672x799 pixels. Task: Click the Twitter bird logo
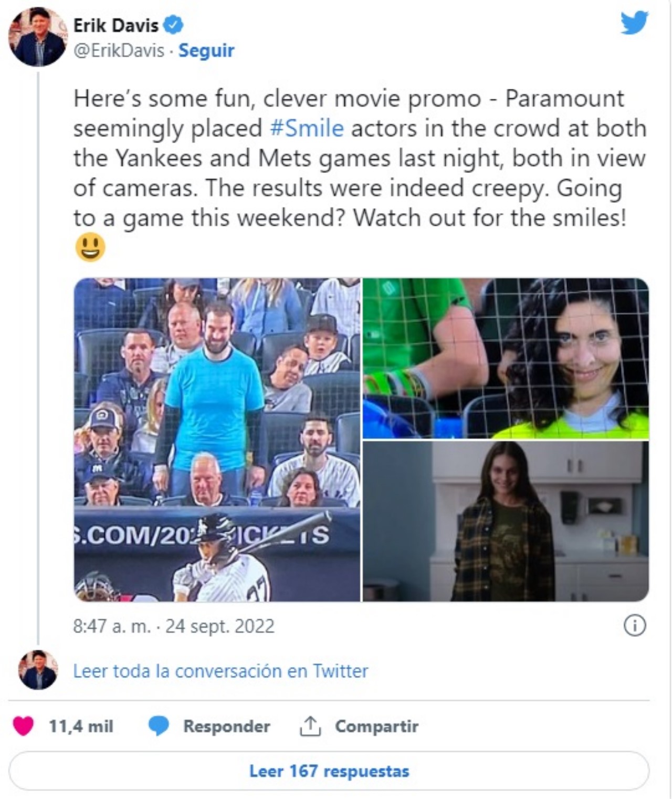tap(634, 23)
